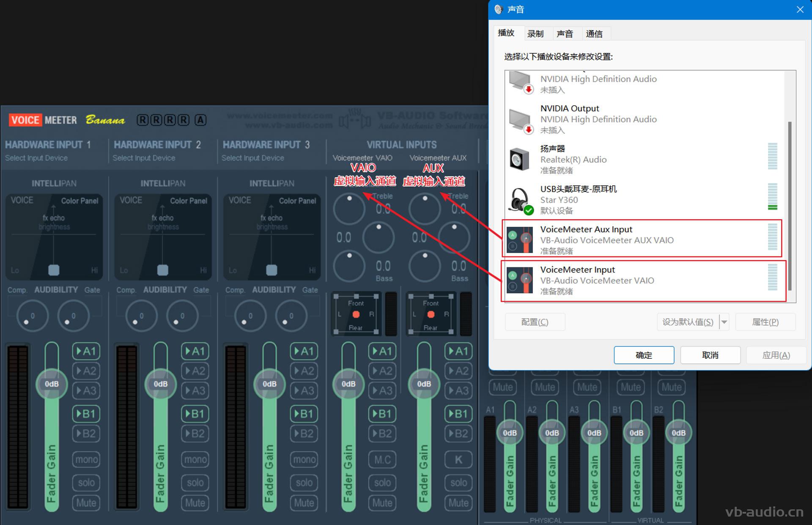
Task: Click the Voicemeeter VAIO middle EQ knob
Action: coord(378,237)
